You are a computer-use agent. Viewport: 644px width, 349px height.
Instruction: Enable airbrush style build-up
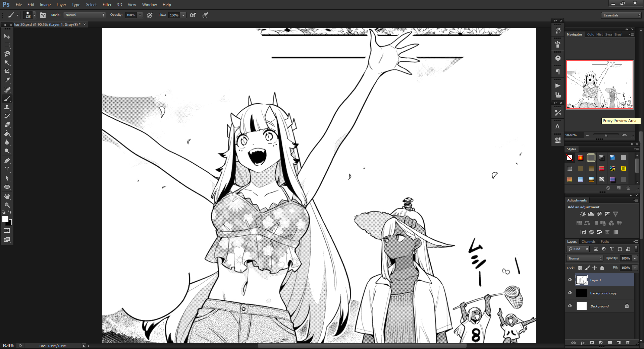coord(193,15)
